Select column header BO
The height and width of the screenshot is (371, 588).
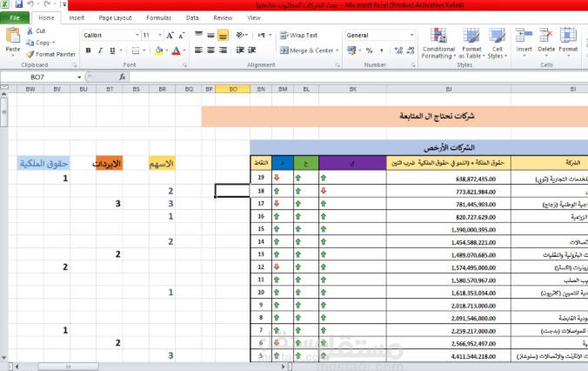pyautogui.click(x=233, y=89)
